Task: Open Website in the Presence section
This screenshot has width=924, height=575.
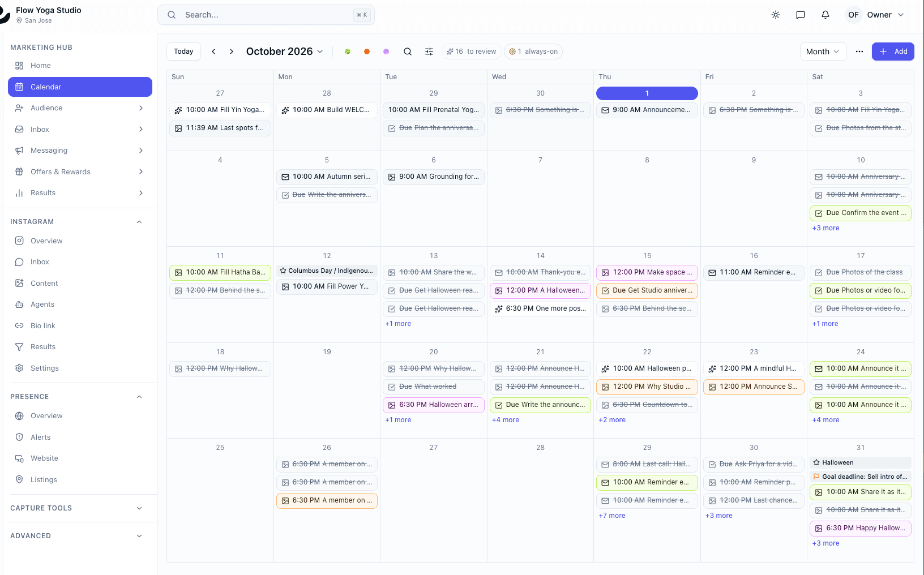Action: click(x=80, y=458)
